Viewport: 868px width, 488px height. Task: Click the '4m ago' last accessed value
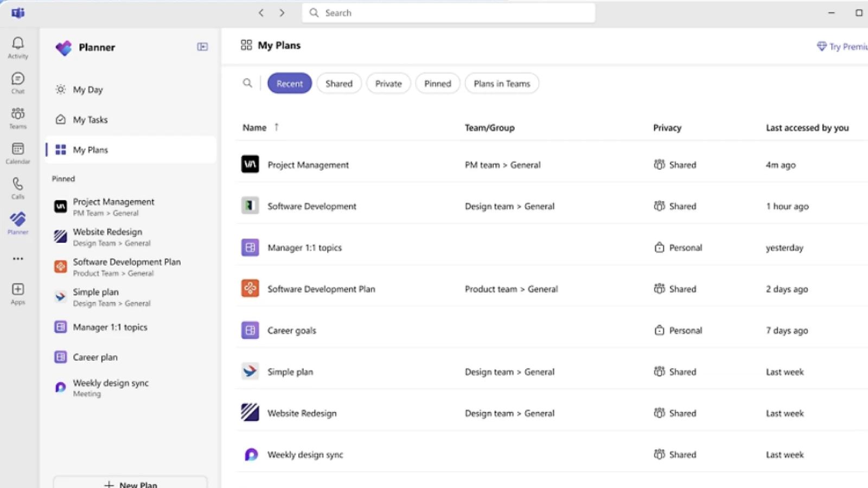[x=781, y=165]
